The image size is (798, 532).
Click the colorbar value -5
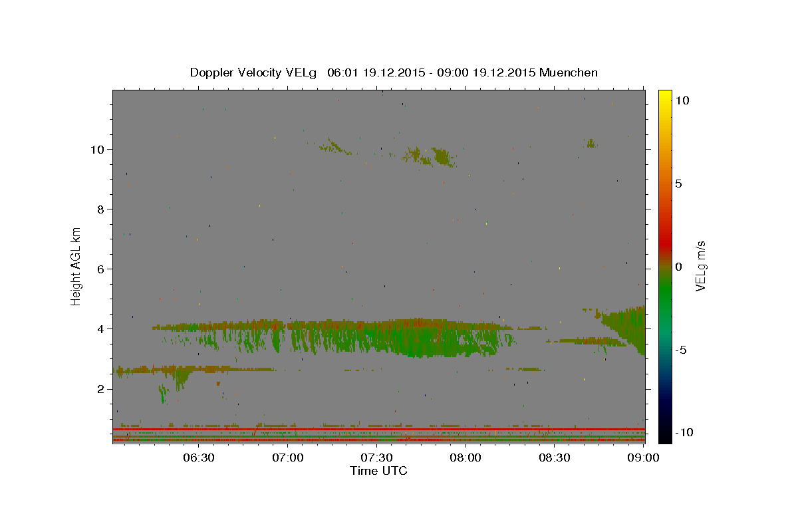[x=682, y=350]
